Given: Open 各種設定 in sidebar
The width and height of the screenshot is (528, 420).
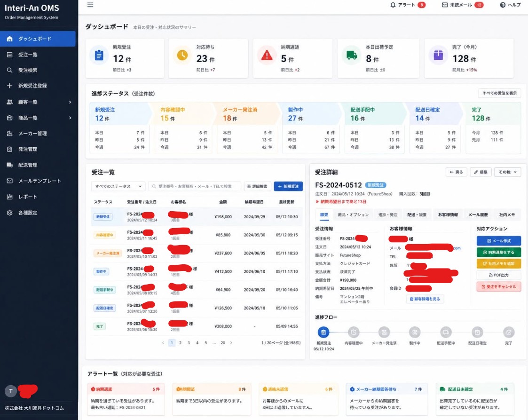Looking at the screenshot, I should 38,213.
